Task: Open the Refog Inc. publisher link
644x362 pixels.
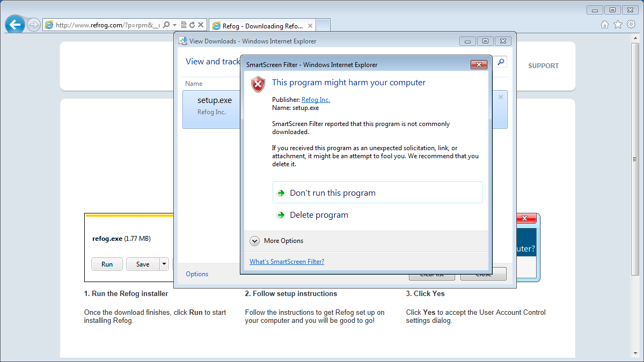Action: pyautogui.click(x=316, y=100)
